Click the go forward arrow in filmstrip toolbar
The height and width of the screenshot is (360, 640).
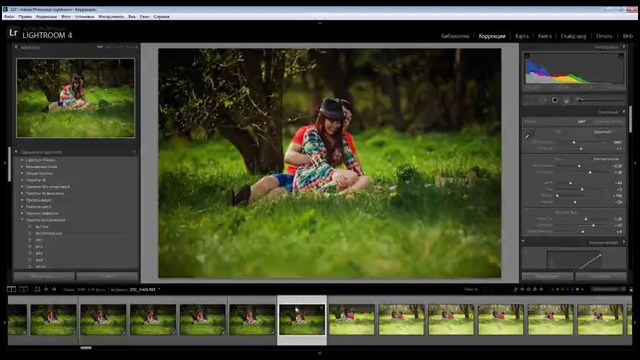tap(54, 289)
